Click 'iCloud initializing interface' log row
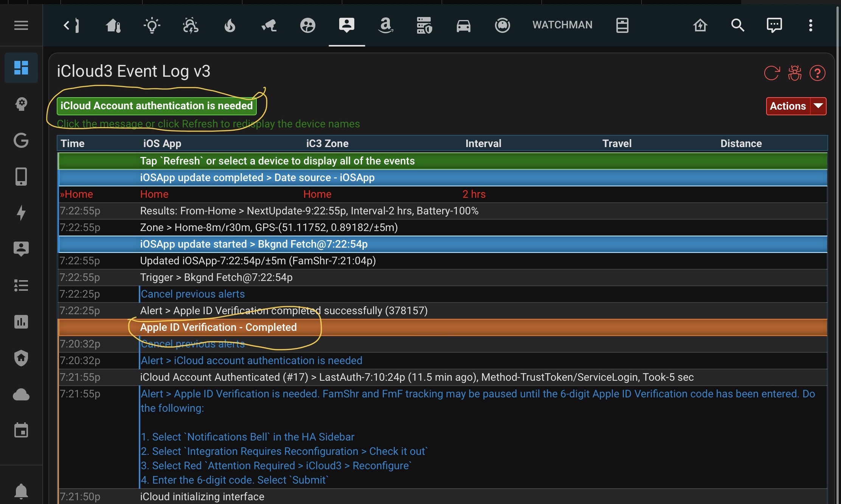Image resolution: width=841 pixels, height=504 pixels. coord(442,496)
